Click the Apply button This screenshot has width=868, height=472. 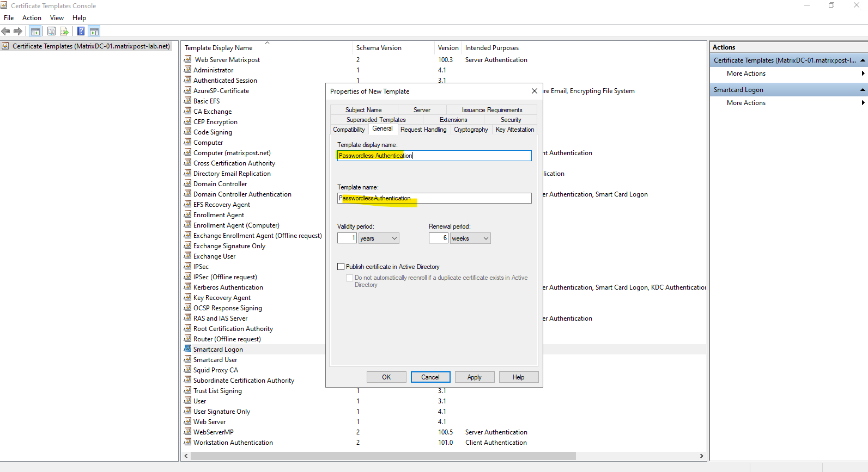(x=475, y=377)
